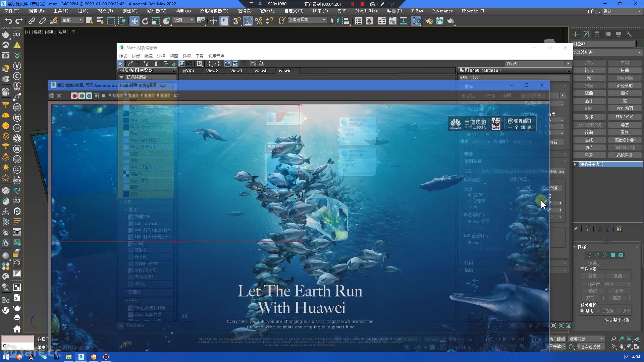The height and width of the screenshot is (362, 644).
Task: Select Polygon sub-object level icon
Action: (613, 255)
